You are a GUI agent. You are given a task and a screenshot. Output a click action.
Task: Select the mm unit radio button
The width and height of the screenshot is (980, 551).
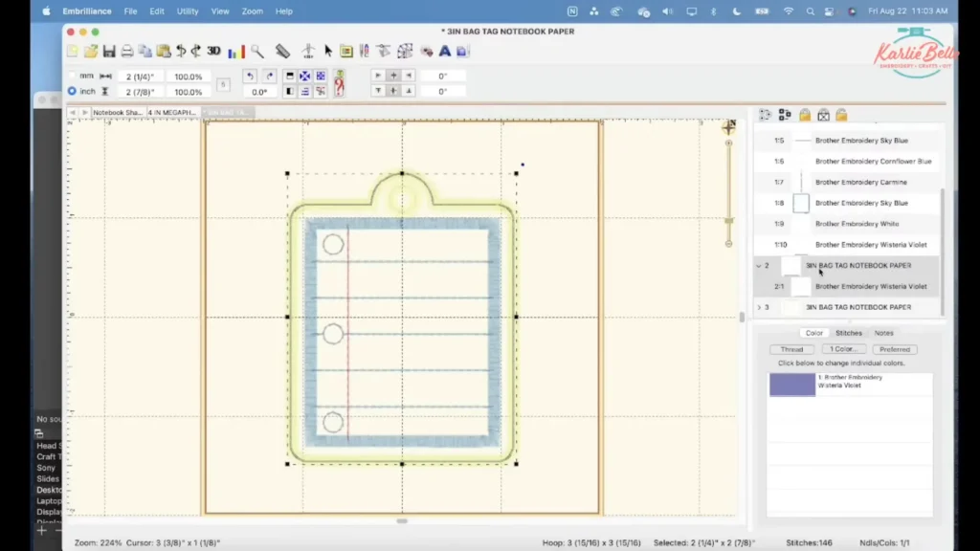72,76
